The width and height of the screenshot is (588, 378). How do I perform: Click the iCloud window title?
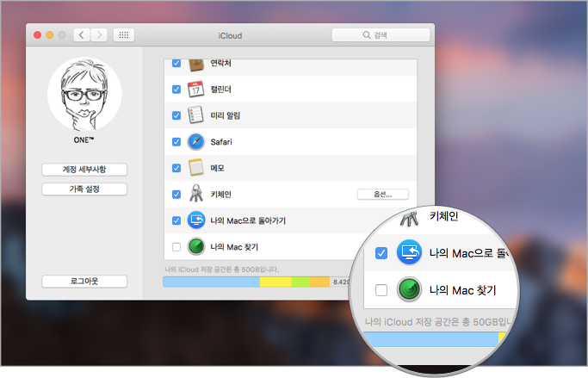(230, 35)
